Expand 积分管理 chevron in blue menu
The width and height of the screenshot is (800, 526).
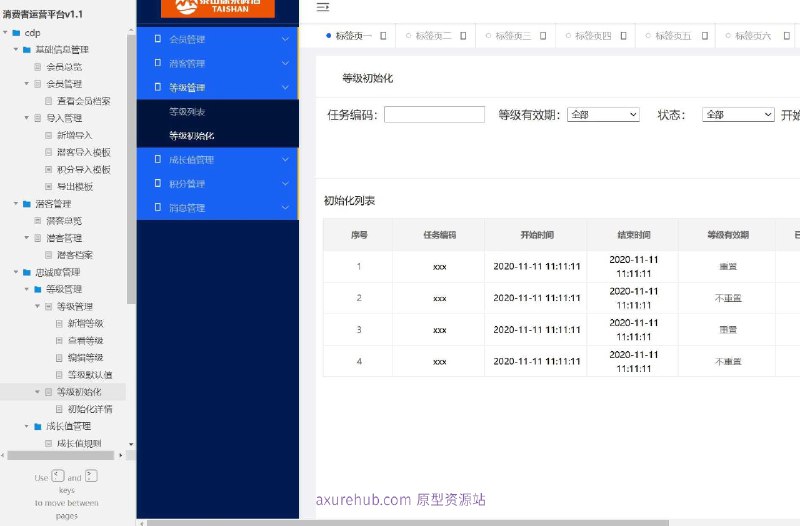285,183
